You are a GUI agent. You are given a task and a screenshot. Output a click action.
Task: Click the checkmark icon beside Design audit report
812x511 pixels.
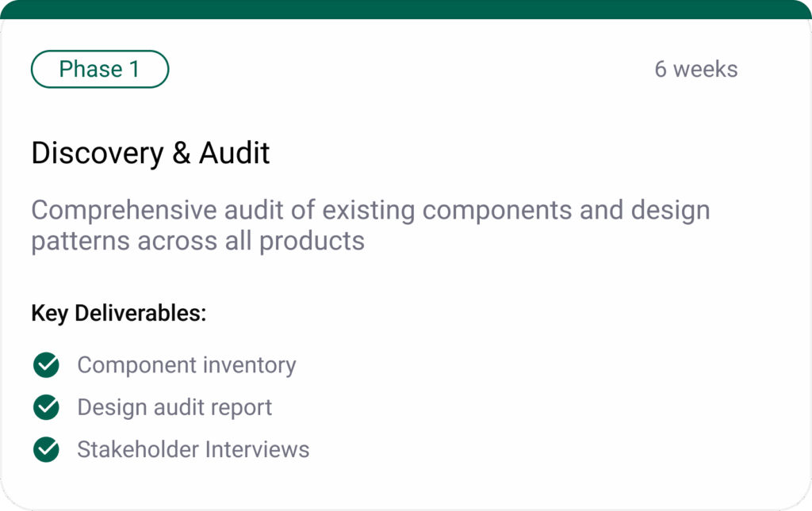[x=47, y=407]
